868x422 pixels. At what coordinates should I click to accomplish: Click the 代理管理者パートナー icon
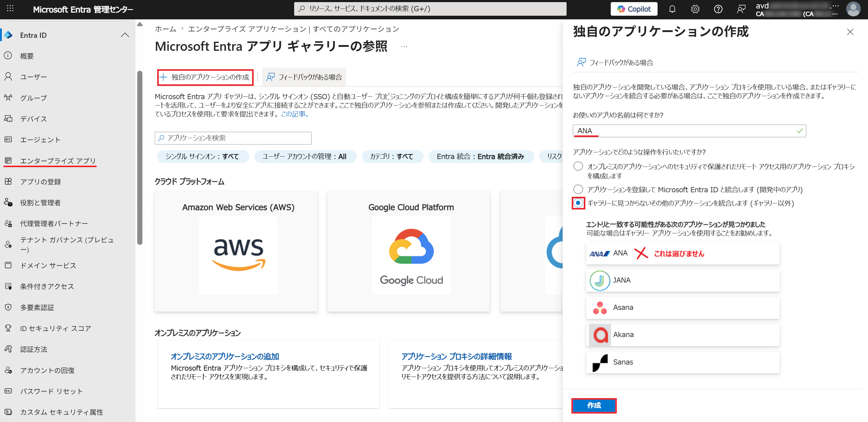click(8, 223)
